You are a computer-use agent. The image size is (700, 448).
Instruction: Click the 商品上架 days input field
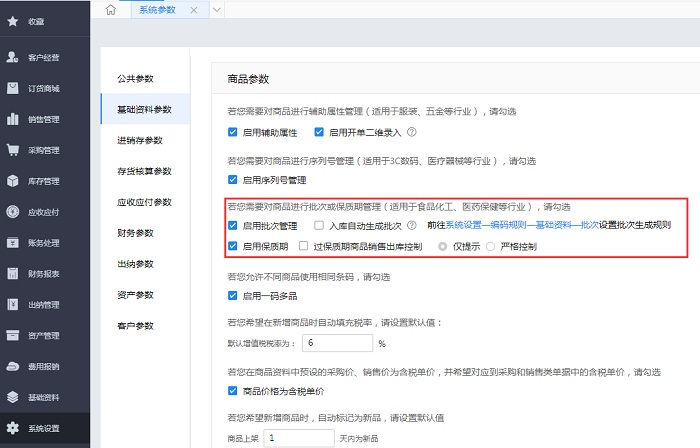[x=300, y=438]
